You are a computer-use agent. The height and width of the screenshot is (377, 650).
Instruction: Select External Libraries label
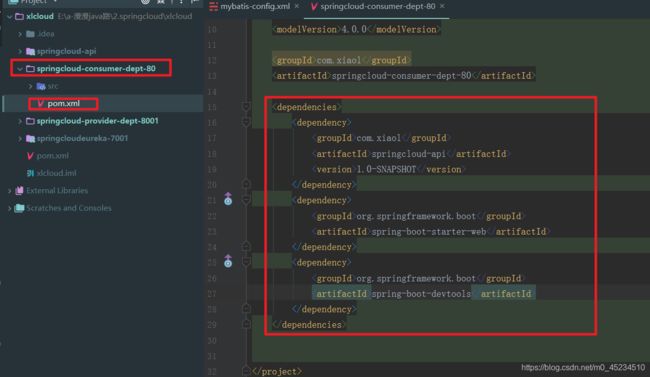pyautogui.click(x=57, y=191)
